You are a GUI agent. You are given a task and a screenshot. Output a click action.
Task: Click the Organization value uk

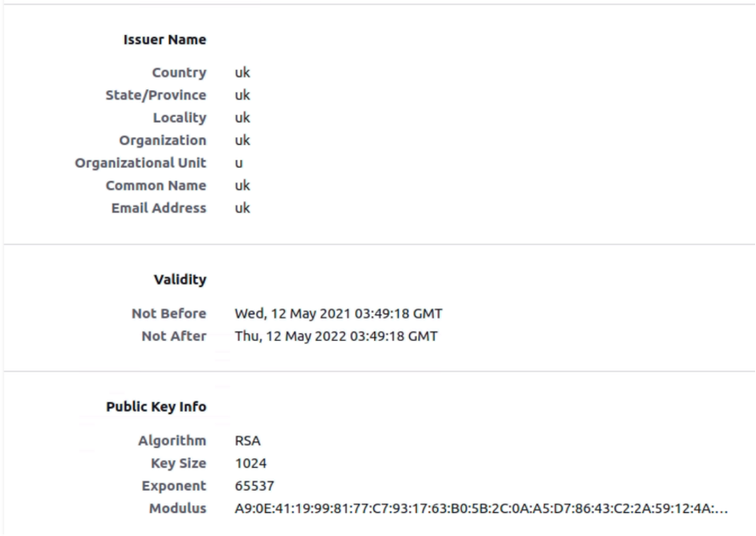click(242, 141)
